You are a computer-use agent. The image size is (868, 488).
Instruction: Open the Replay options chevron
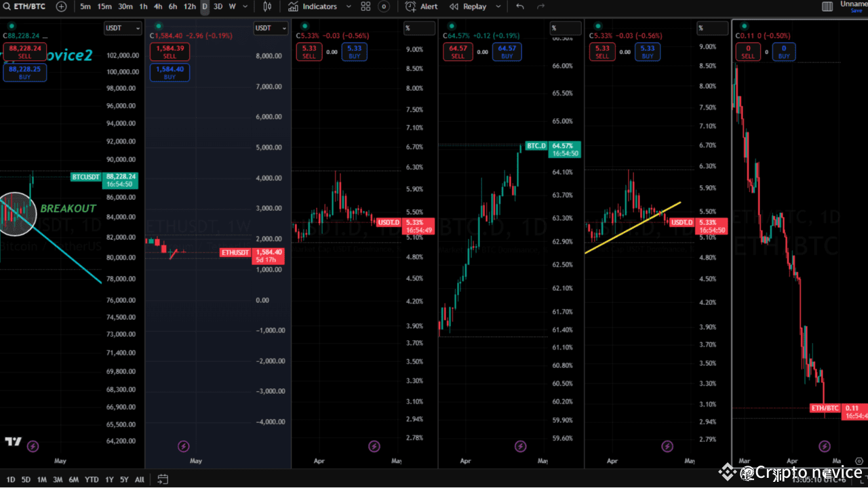coord(498,6)
